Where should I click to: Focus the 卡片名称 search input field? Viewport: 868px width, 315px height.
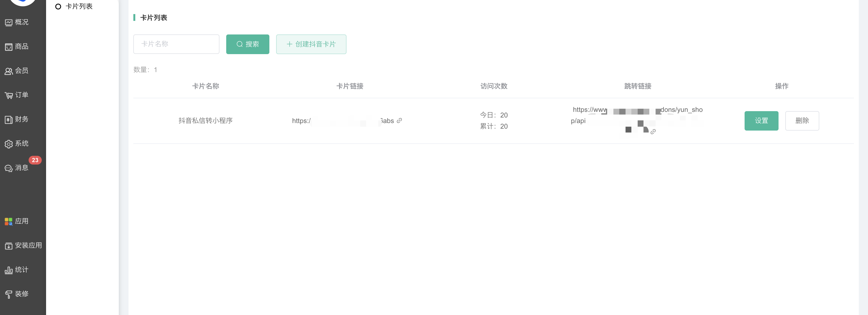pyautogui.click(x=176, y=44)
